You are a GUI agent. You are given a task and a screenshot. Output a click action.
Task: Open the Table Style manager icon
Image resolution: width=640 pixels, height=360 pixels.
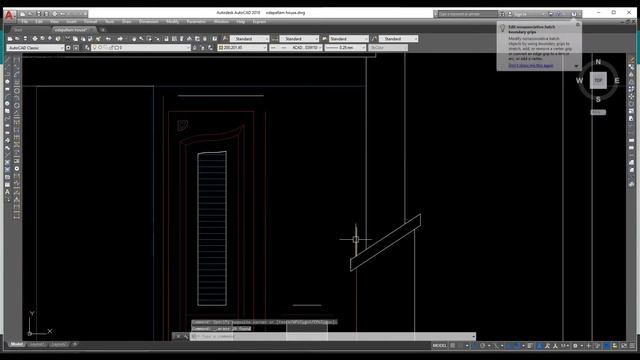324,39
